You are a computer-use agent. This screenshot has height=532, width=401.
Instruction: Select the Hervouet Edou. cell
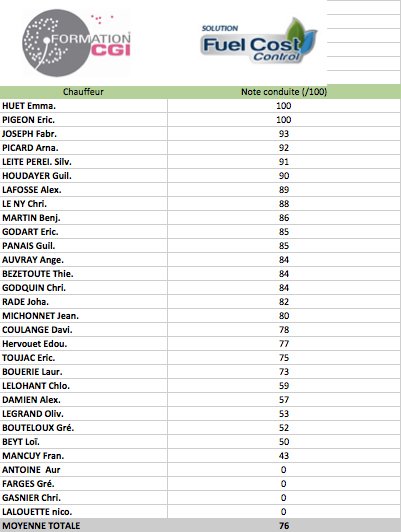click(x=83, y=344)
